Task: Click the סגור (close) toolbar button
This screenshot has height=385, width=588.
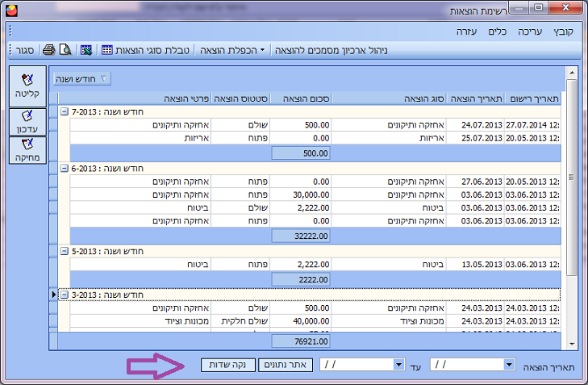Action: (x=26, y=50)
